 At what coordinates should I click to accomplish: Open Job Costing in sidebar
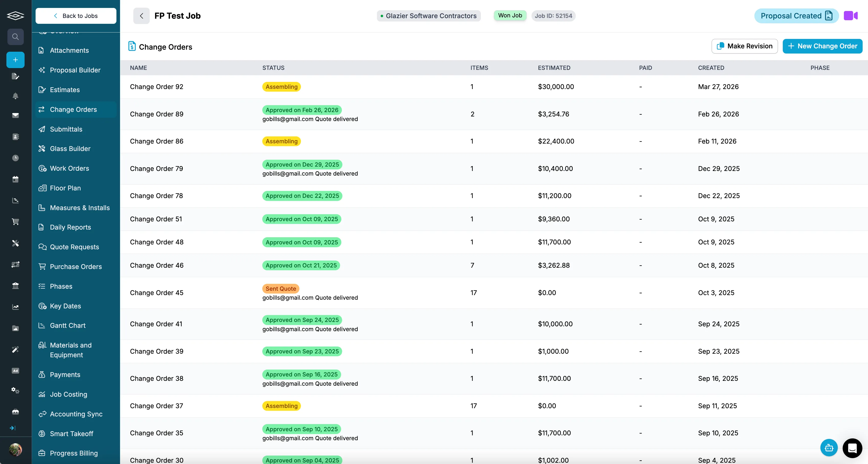76,394
